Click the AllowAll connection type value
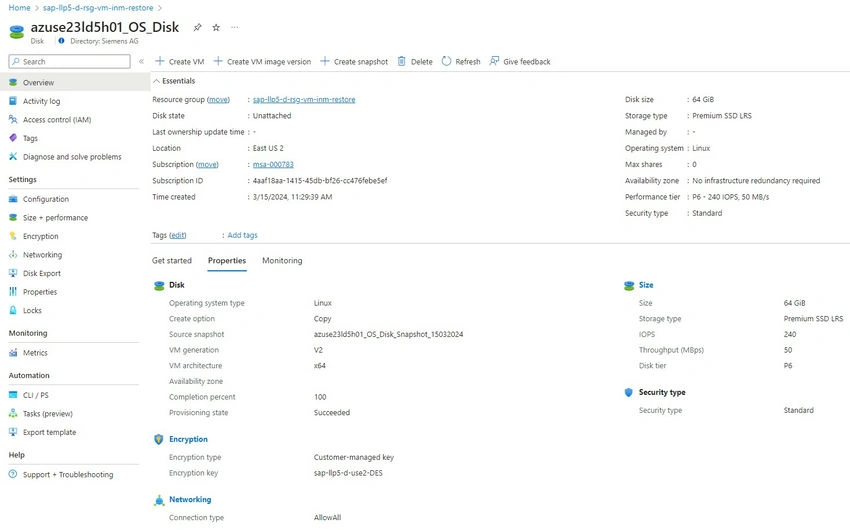This screenshot has width=850, height=530. (327, 518)
